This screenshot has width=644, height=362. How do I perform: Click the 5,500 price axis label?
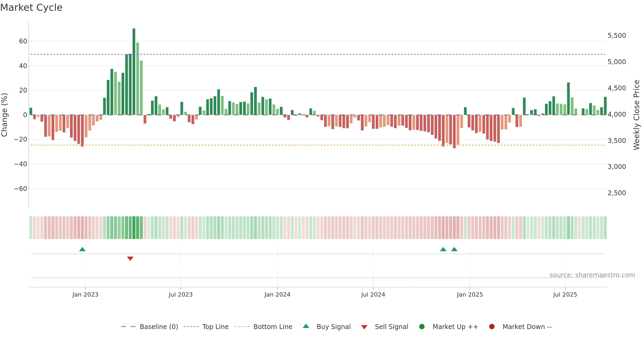[x=617, y=36]
